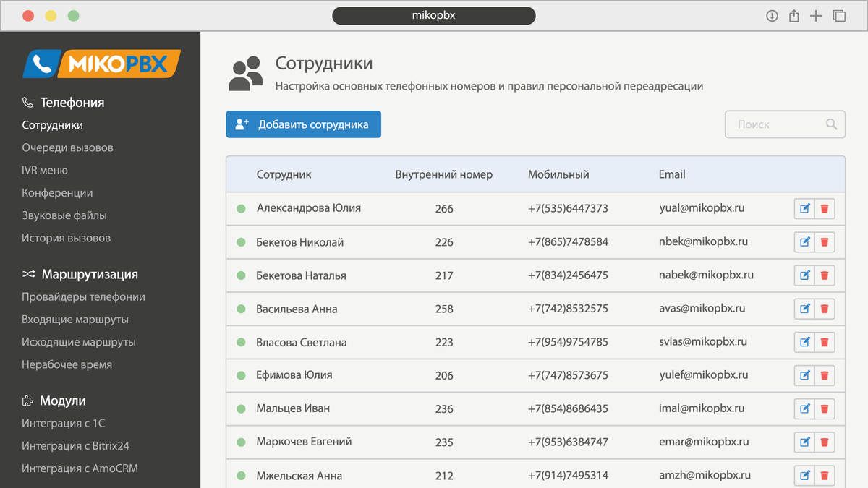Click the Мобильный column header
Image resolution: width=868 pixels, height=488 pixels.
click(x=558, y=174)
